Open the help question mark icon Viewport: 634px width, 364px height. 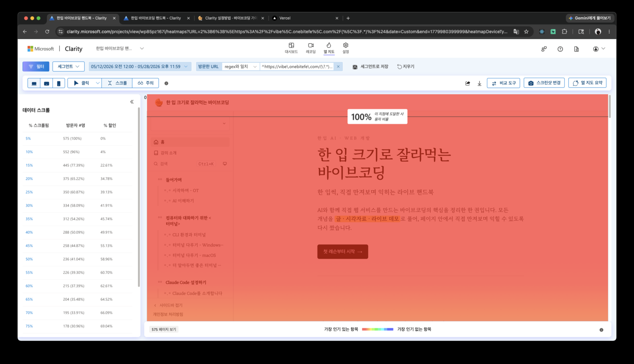click(560, 49)
